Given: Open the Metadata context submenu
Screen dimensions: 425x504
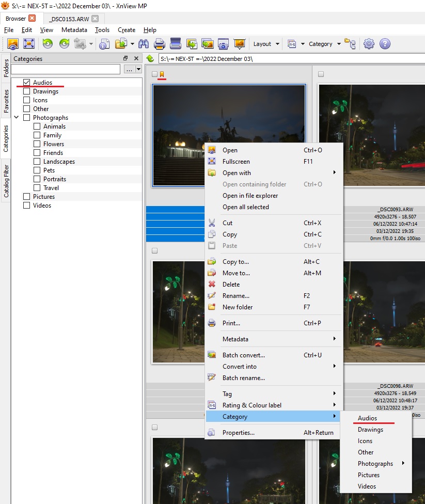Looking at the screenshot, I should click(274, 339).
